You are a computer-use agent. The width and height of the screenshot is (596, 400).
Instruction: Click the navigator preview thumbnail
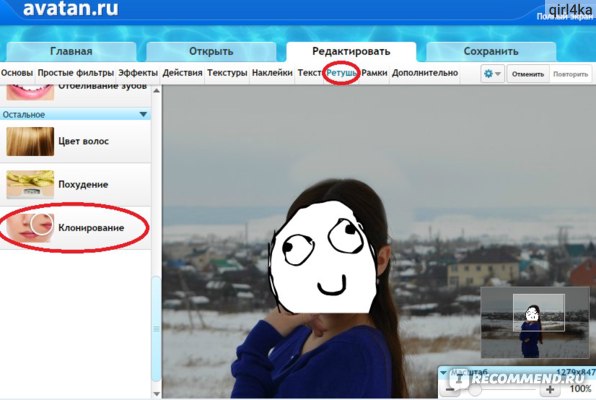click(x=535, y=322)
